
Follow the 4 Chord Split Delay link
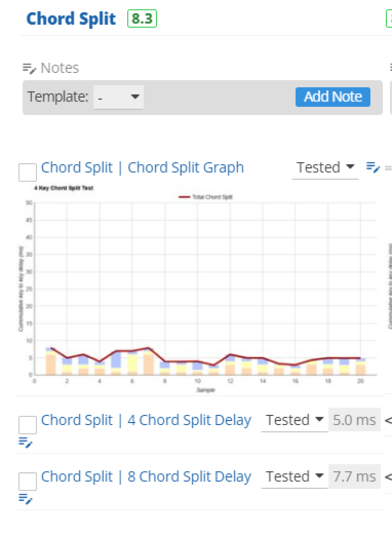[x=146, y=420]
